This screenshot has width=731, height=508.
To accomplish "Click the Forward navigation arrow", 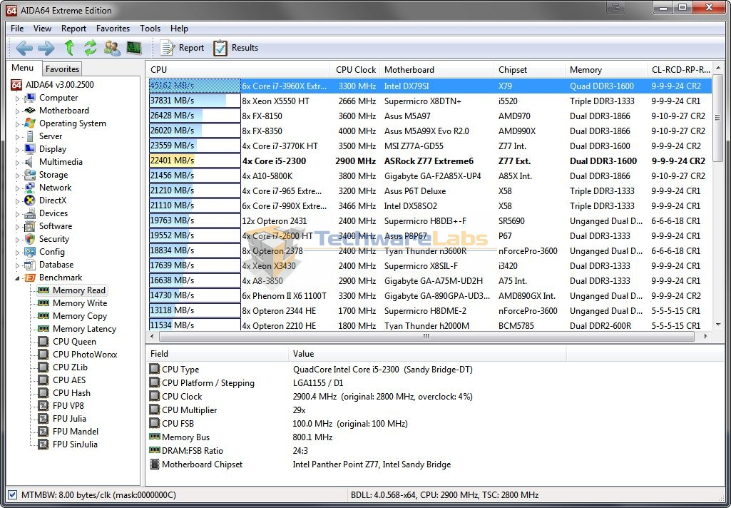I will click(46, 48).
